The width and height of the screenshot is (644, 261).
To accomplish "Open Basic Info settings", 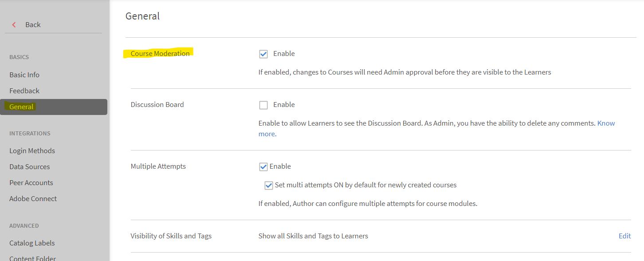I will point(24,75).
